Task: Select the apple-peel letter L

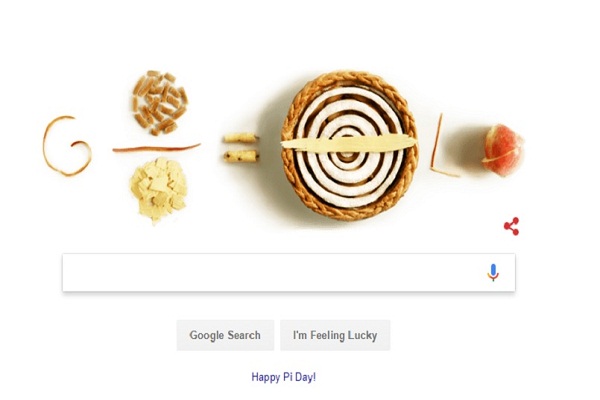Action: [x=444, y=146]
